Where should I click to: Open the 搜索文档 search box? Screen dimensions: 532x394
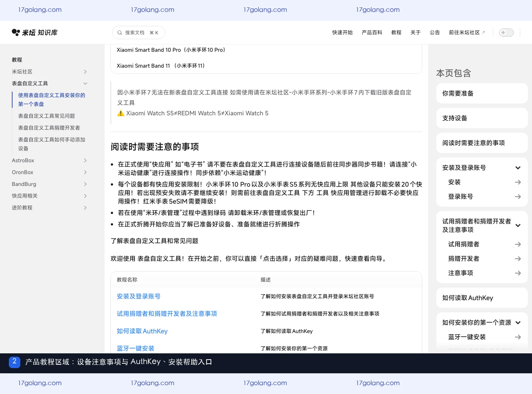tap(139, 33)
